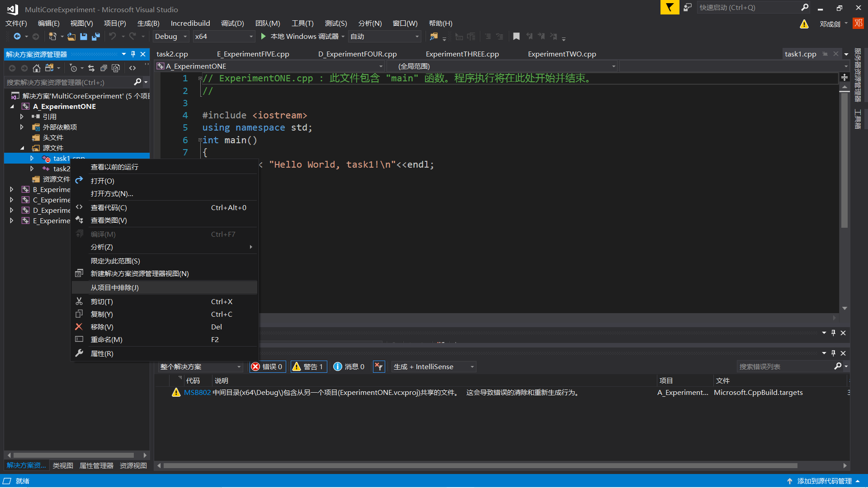Toggle the Errors 0 filter button
The image size is (868, 488).
268,366
